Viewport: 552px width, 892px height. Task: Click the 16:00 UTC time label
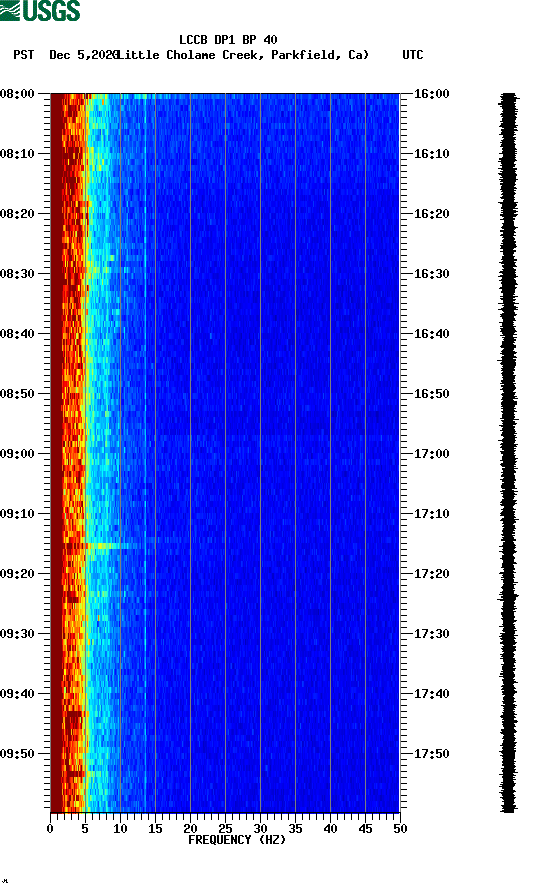tap(431, 94)
